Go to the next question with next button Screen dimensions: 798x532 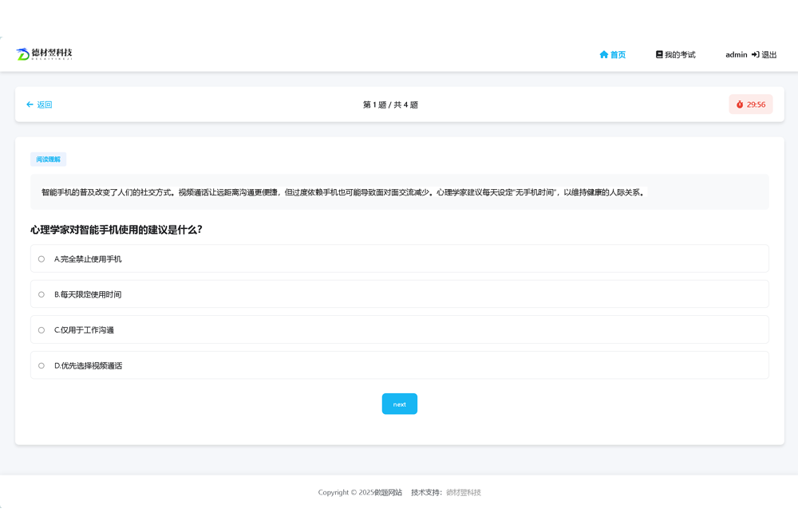(x=400, y=404)
